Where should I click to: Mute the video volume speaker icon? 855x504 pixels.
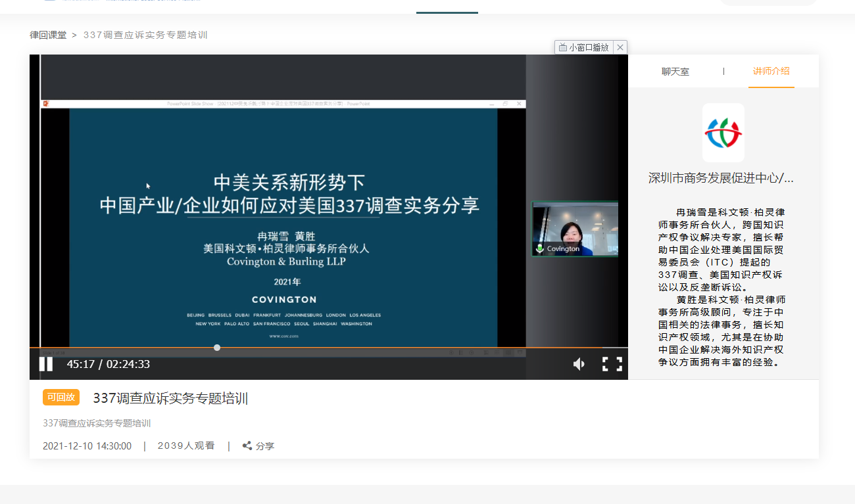[x=579, y=364]
